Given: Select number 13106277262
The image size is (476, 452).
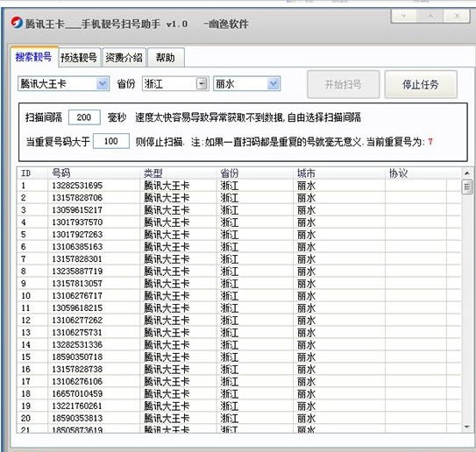Looking at the screenshot, I should pyautogui.click(x=77, y=320).
